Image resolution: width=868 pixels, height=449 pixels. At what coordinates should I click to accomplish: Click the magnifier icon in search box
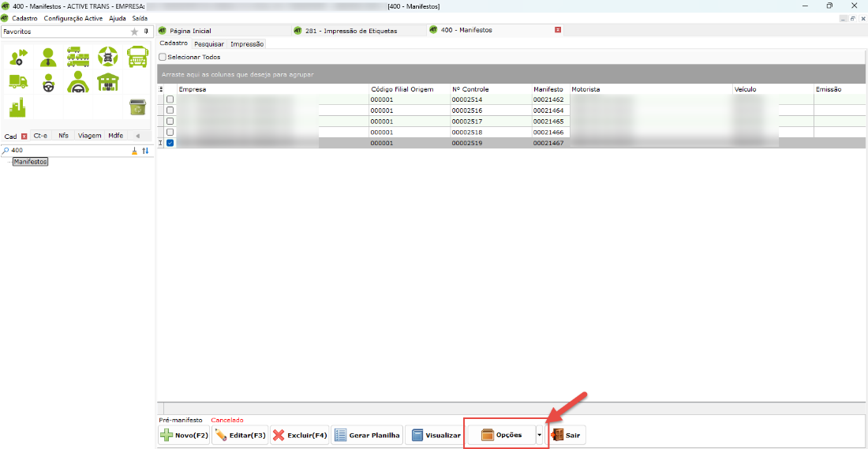(x=6, y=150)
